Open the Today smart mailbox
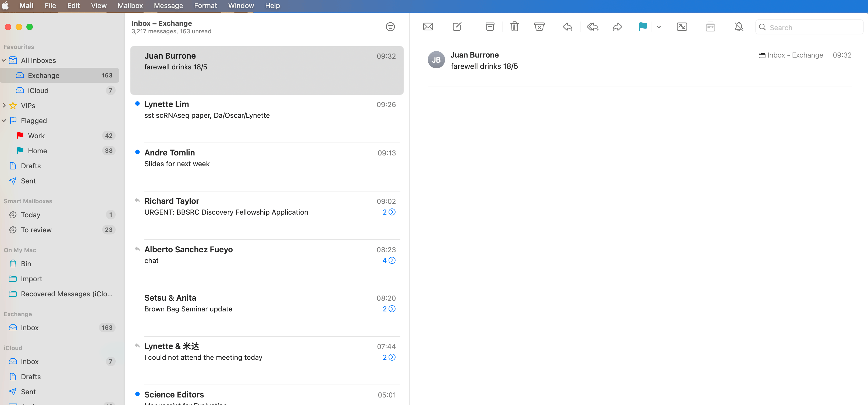Image resolution: width=868 pixels, height=405 pixels. (60, 215)
